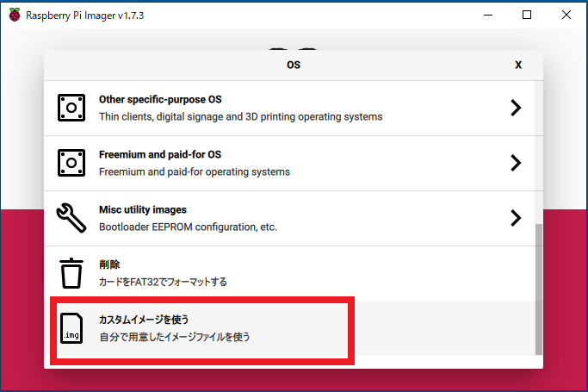Click 'Bootloader EEPROM configuration, etc.' description
588x392 pixels.
188,227
